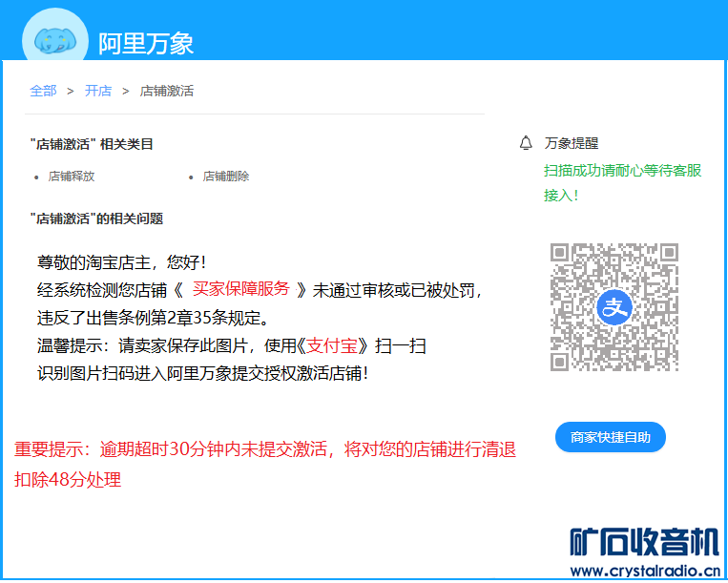728x583 pixels.
Task: Click the red 支付宝 text
Action: pyautogui.click(x=332, y=345)
